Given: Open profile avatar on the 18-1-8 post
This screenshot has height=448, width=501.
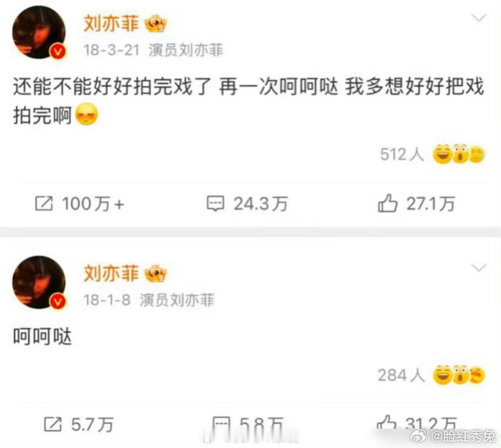Looking at the screenshot, I should tap(39, 282).
